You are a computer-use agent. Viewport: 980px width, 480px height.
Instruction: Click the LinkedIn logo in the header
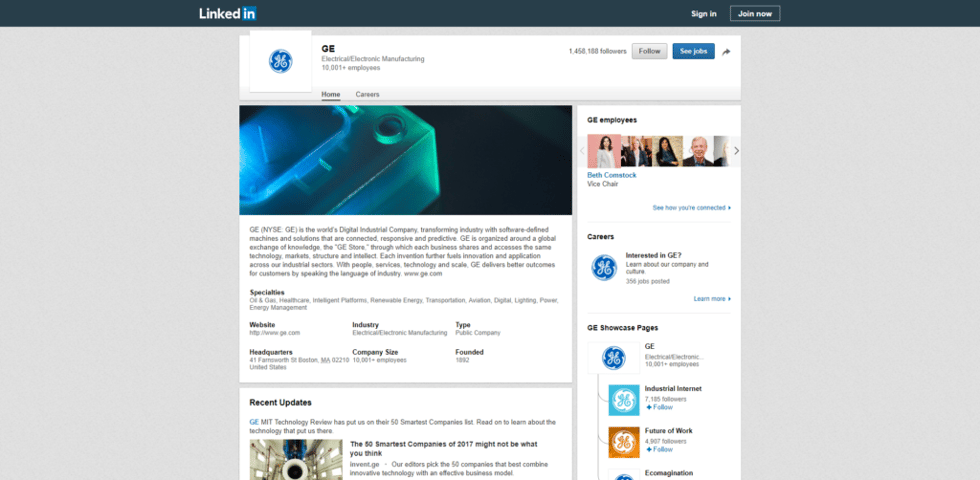point(227,13)
